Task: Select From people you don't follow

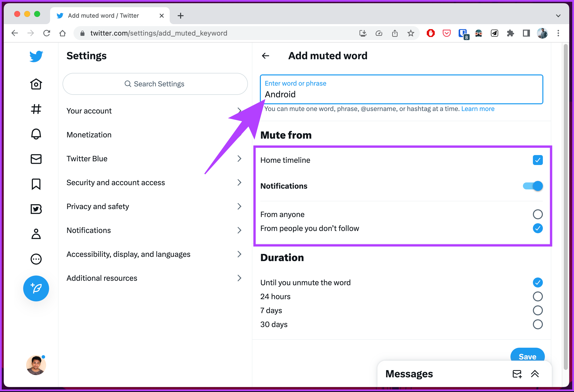Action: [538, 228]
